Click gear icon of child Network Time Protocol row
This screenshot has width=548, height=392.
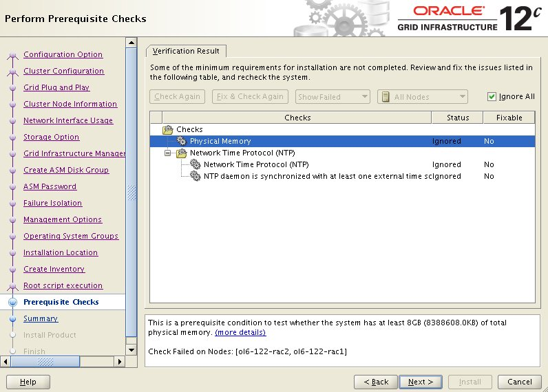195,164
